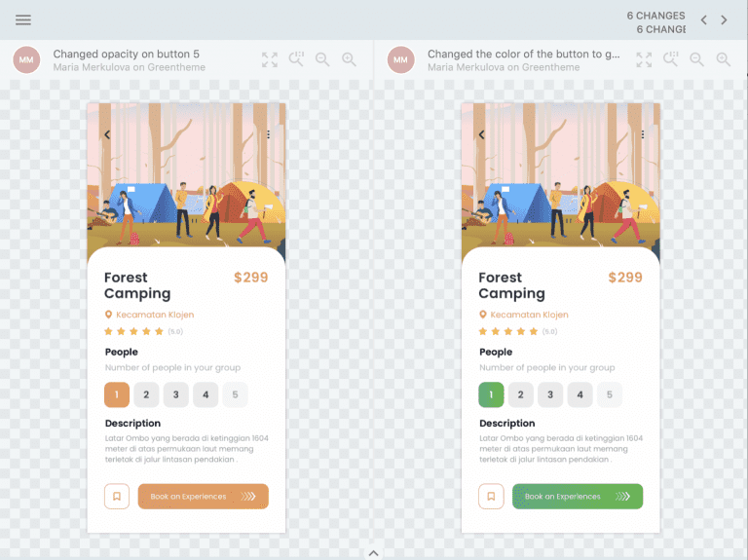The width and height of the screenshot is (748, 560).
Task: Click MM avatar in right panel header
Action: [400, 59]
